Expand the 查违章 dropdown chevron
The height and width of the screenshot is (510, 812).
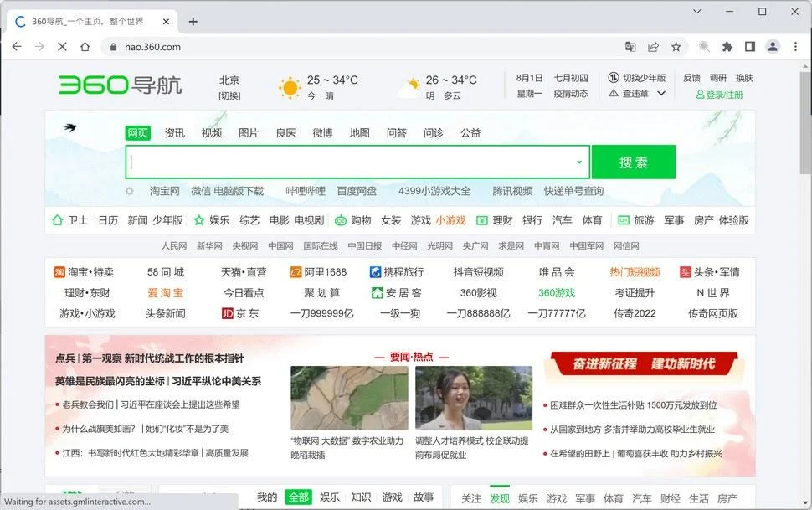pyautogui.click(x=661, y=93)
